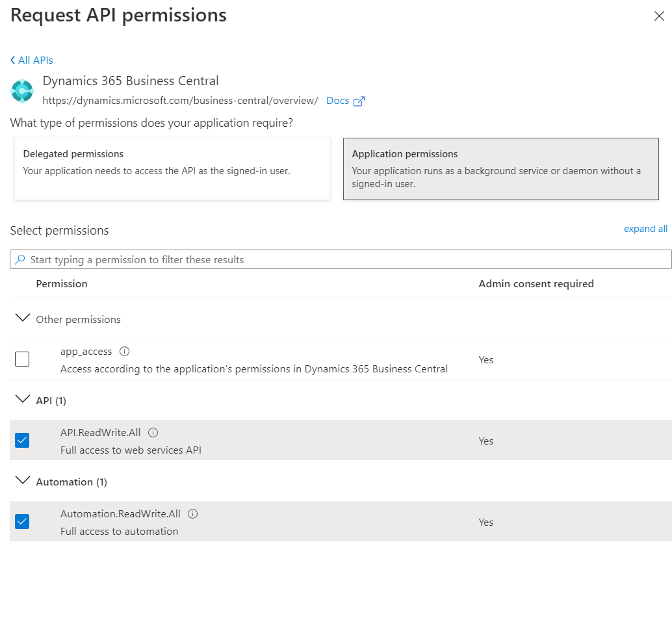Close the Request API permissions panel

pyautogui.click(x=659, y=16)
